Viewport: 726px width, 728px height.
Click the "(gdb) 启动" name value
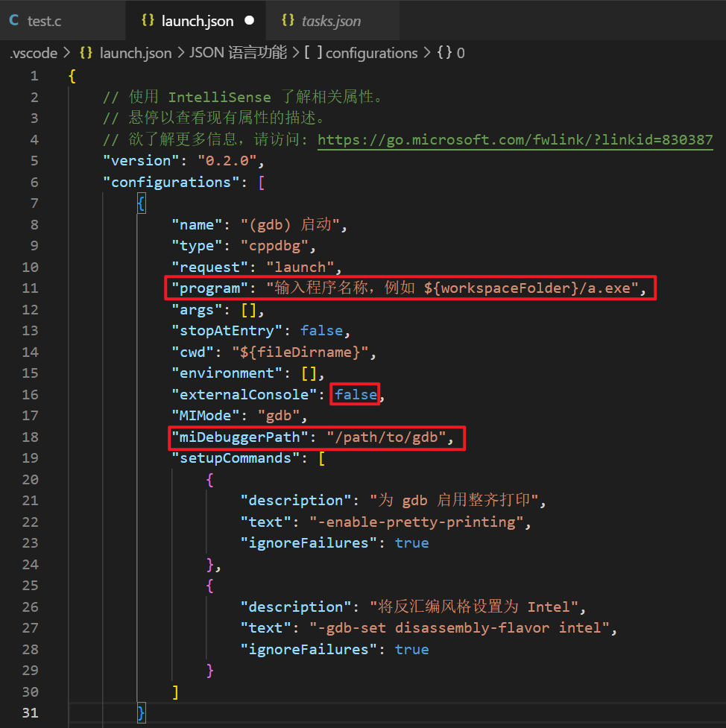click(290, 225)
